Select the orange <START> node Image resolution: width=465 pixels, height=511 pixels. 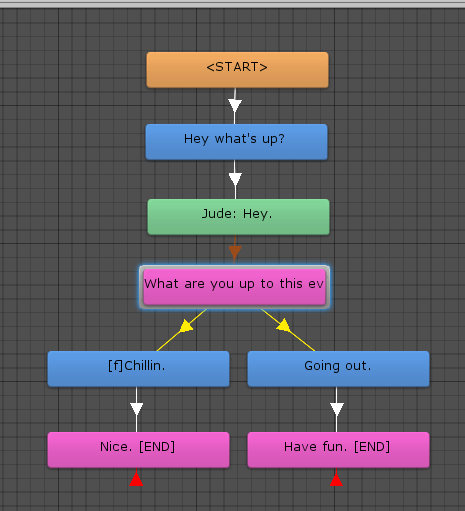237,70
